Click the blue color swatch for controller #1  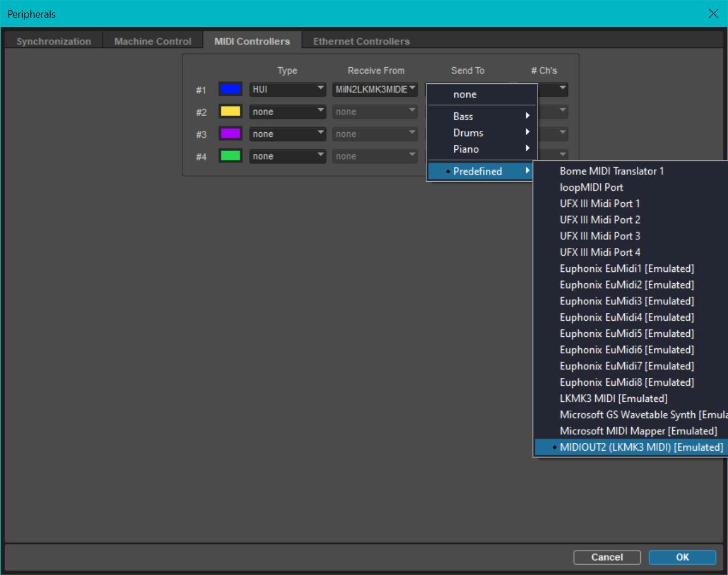click(x=230, y=89)
